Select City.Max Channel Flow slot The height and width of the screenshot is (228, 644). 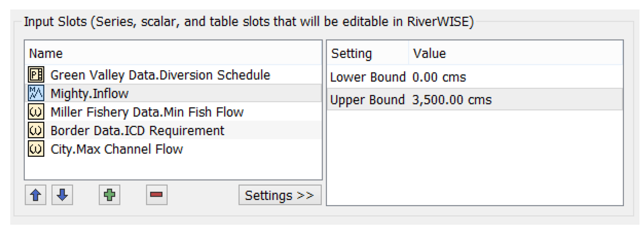click(x=173, y=149)
